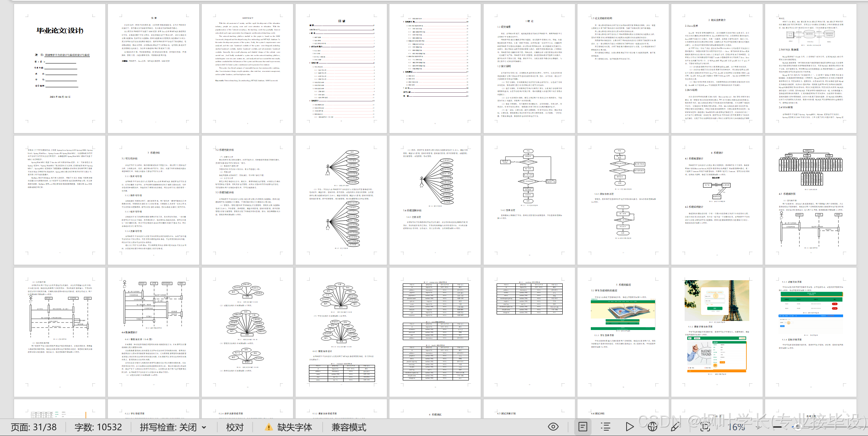Open writing mode pen icon

pos(675,427)
